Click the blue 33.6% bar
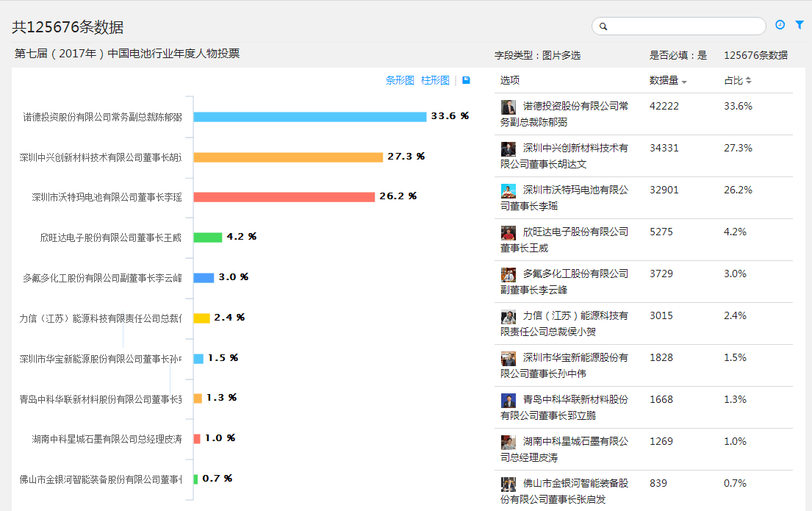Image resolution: width=812 pixels, height=511 pixels. 309,117
